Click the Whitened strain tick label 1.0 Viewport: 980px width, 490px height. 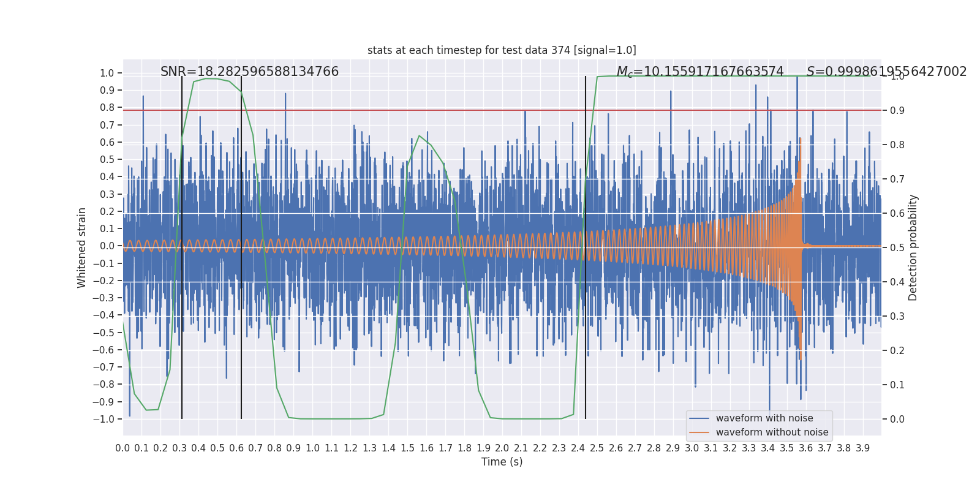[107, 73]
